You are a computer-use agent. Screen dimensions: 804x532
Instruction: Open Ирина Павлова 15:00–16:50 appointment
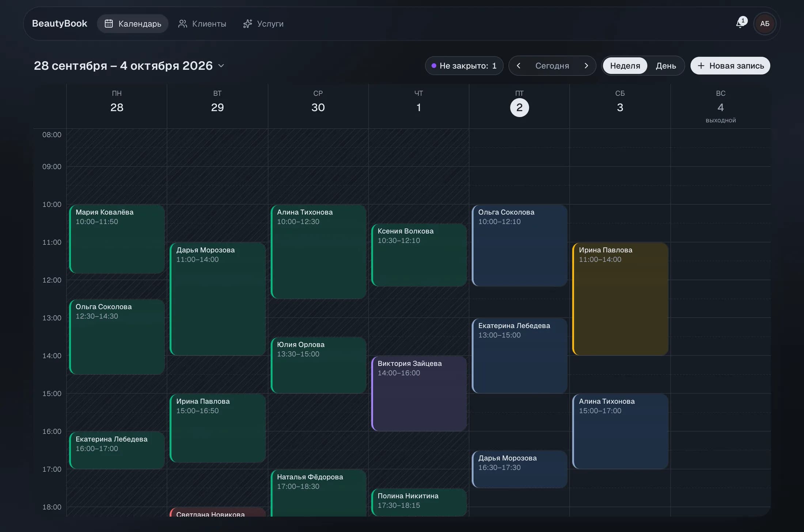click(218, 428)
